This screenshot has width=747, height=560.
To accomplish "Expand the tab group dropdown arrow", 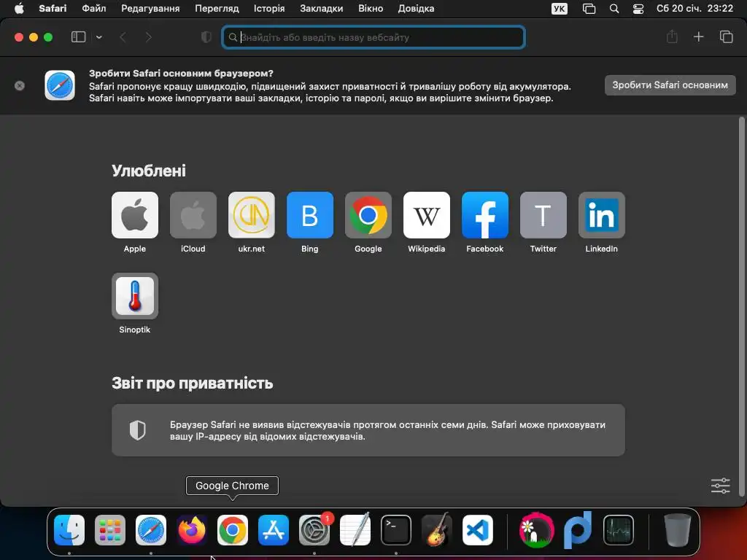I will tap(98, 37).
